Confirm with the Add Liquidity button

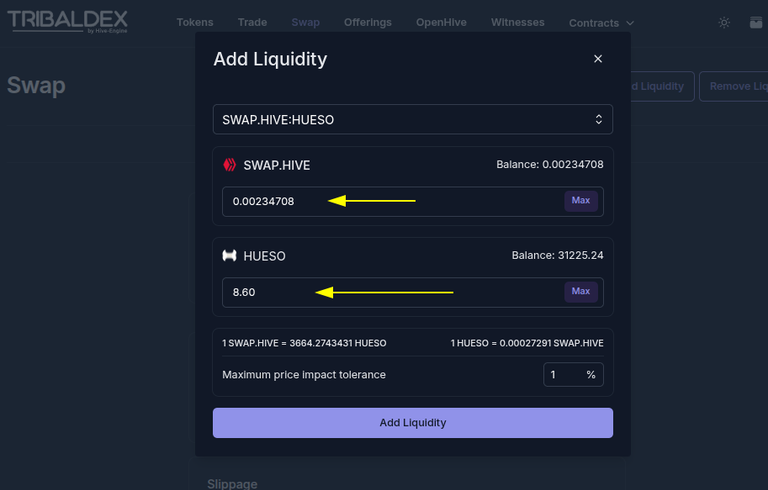click(412, 423)
